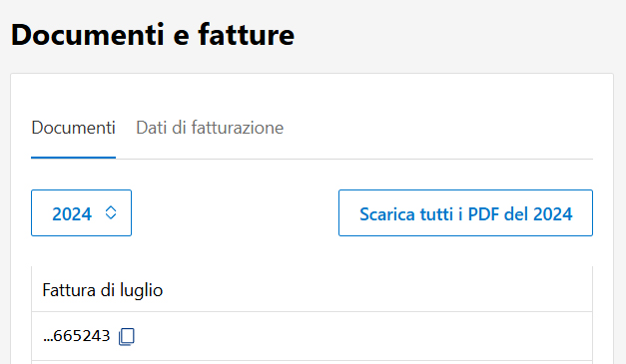Click the Fattura di luglio label

[103, 290]
